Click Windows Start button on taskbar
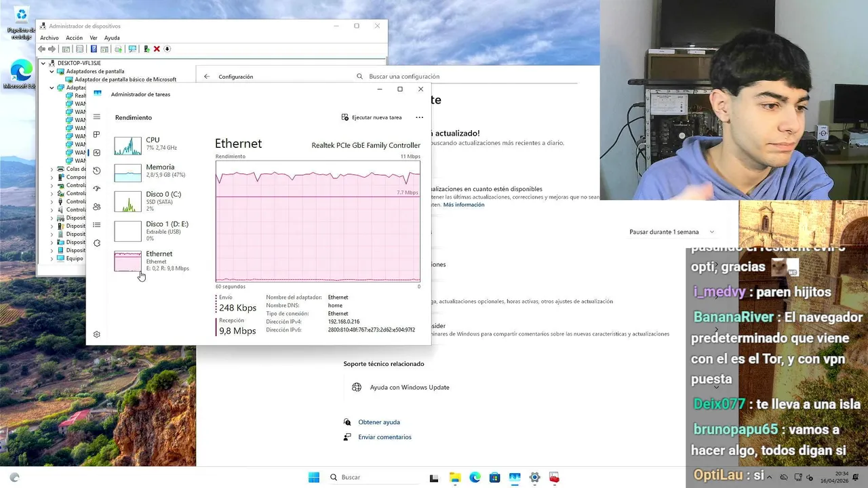The width and height of the screenshot is (868, 488). [x=314, y=477]
